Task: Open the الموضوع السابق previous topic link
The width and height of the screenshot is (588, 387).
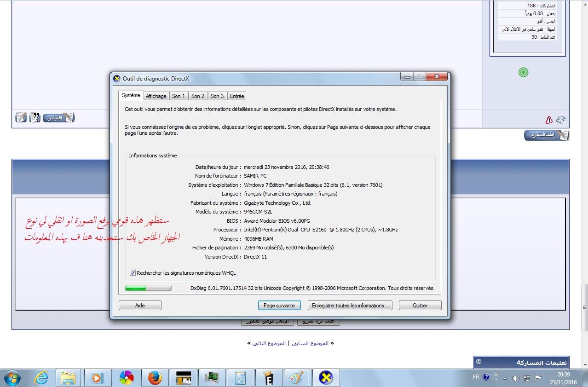Action: click(310, 343)
